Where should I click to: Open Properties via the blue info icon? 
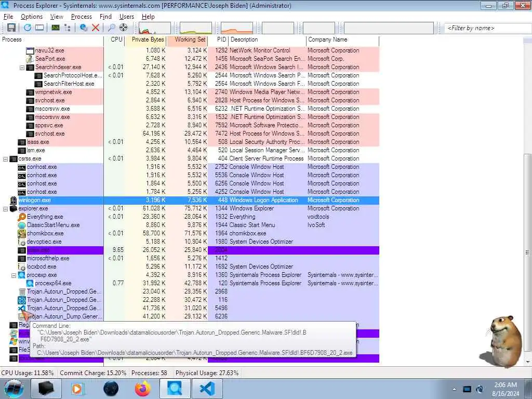(x=84, y=28)
